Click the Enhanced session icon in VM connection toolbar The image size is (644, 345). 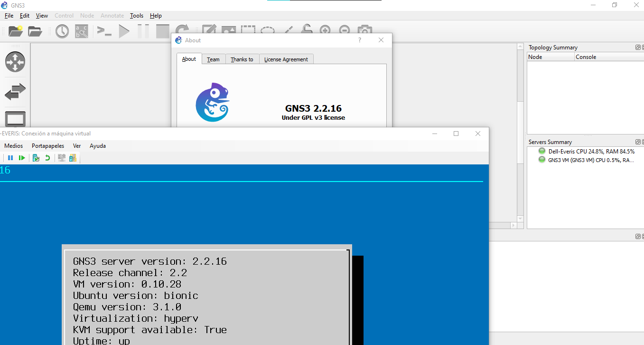coord(62,158)
